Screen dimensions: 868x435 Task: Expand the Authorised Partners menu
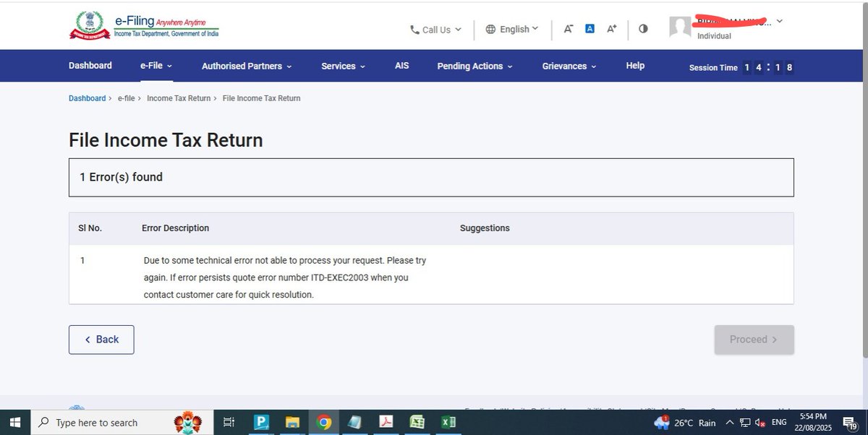[x=247, y=66]
